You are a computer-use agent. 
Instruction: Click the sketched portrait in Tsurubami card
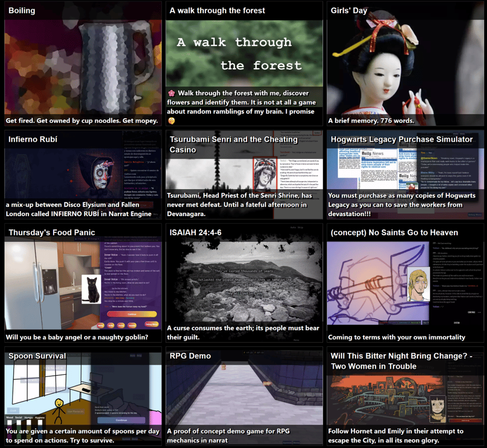262,174
